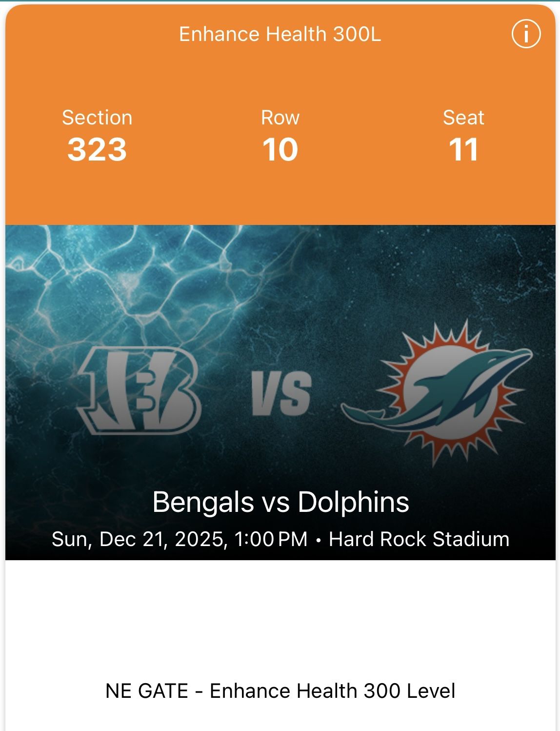
Task: Click the Enhance Health 300 Level text
Action: pos(332,691)
